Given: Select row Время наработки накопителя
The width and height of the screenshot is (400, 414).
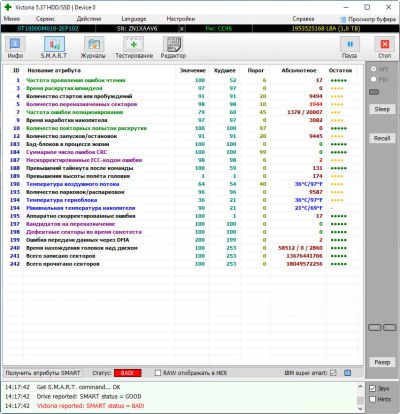Looking at the screenshot, I should pos(183,120).
